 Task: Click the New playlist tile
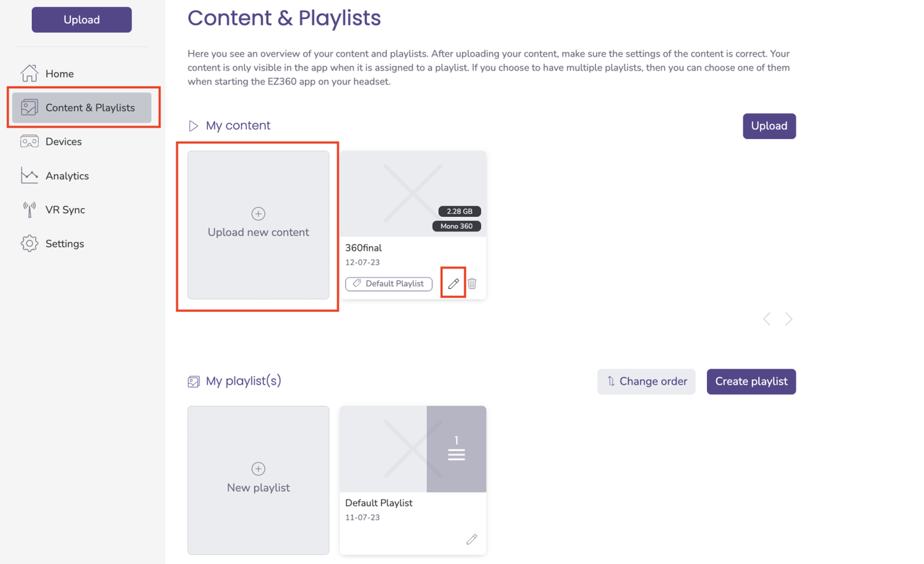point(258,480)
